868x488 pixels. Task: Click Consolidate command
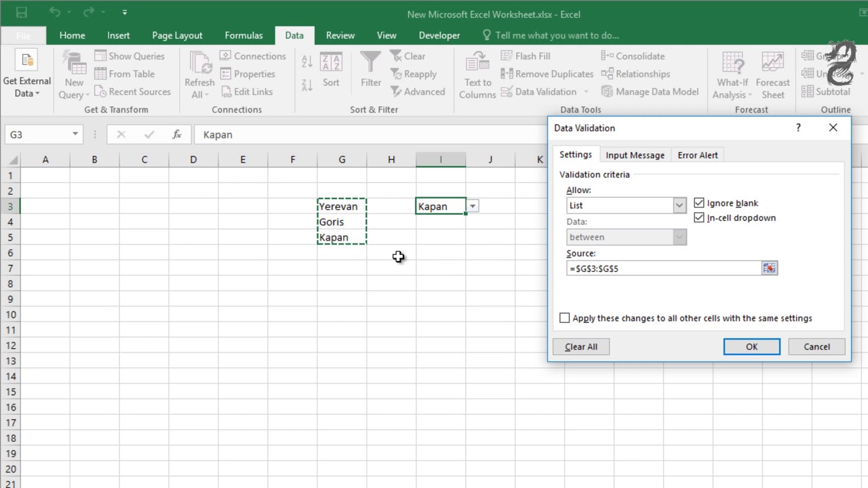click(633, 56)
